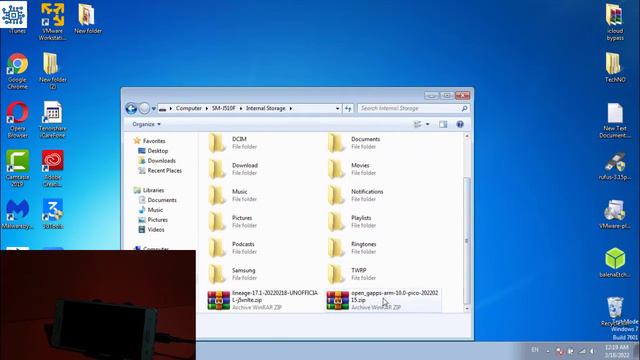This screenshot has width=640, height=360.
Task: Open the TechNO folder on desktop
Action: (x=615, y=67)
